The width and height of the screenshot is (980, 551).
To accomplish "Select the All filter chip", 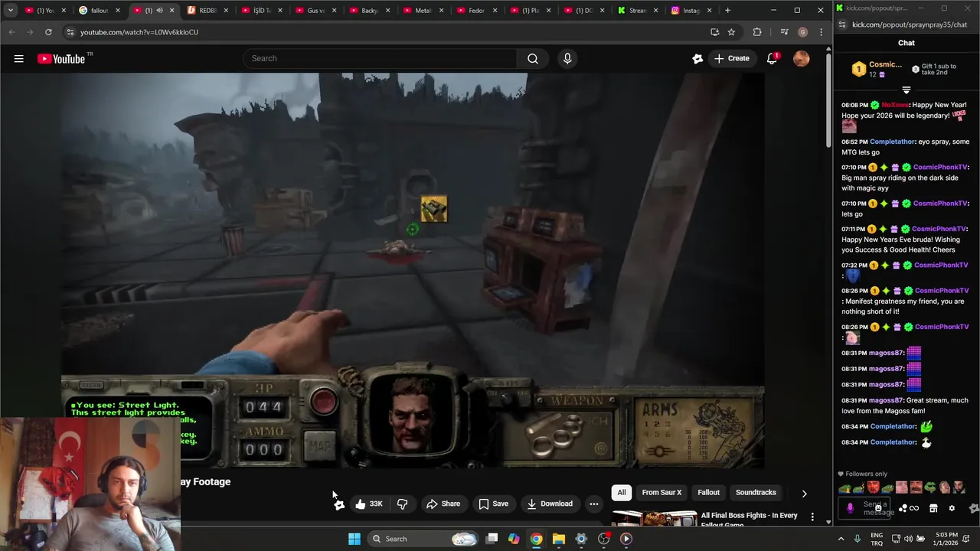I will (622, 493).
